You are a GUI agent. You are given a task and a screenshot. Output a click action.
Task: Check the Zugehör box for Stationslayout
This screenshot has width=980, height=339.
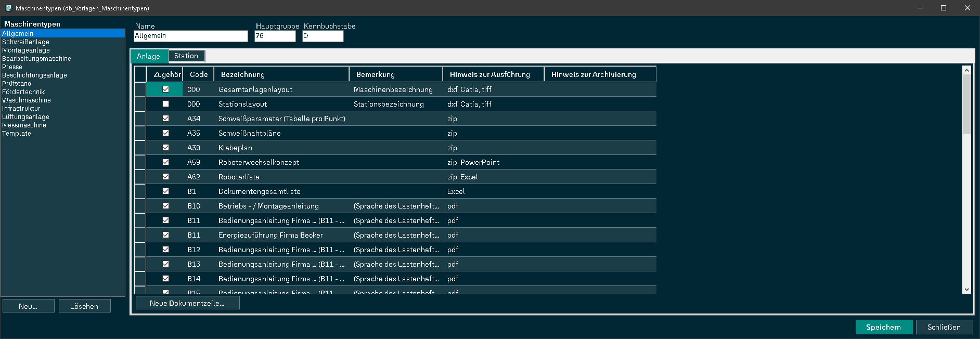point(165,104)
